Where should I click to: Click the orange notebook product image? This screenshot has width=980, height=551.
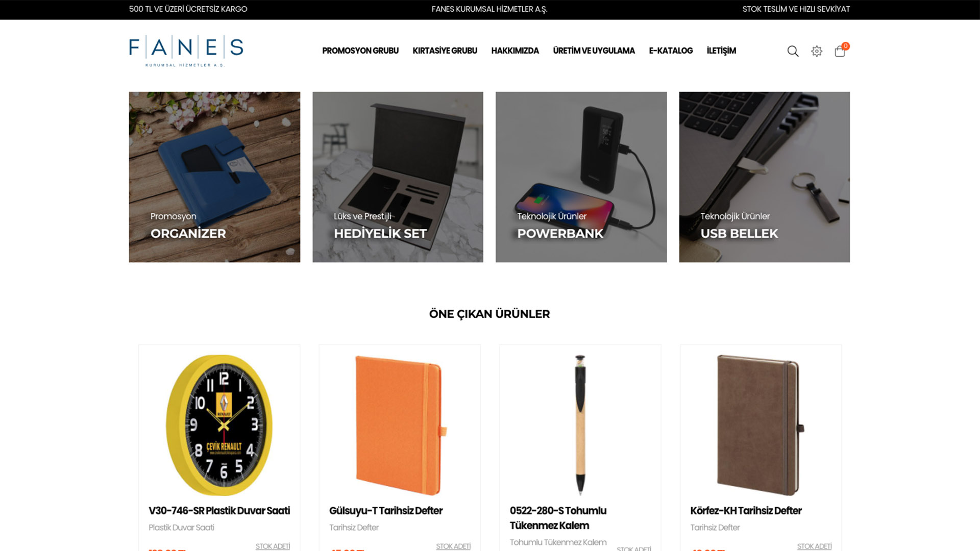pyautogui.click(x=401, y=425)
